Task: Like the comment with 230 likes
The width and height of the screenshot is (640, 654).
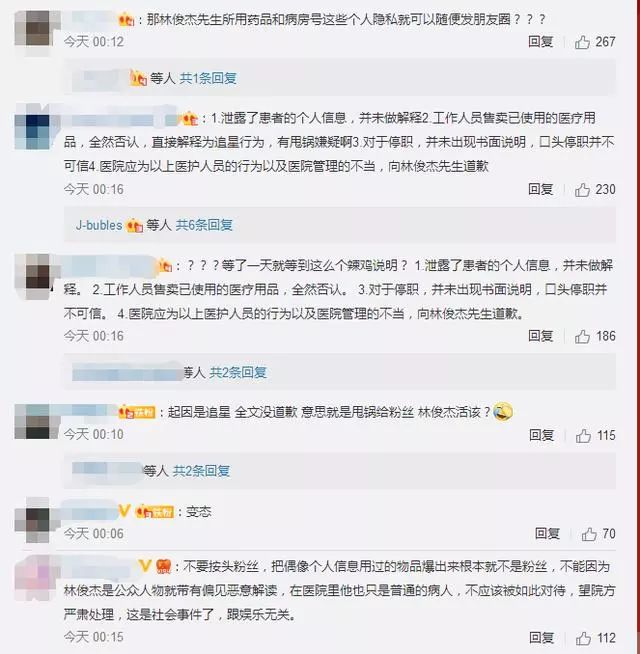Action: click(582, 189)
